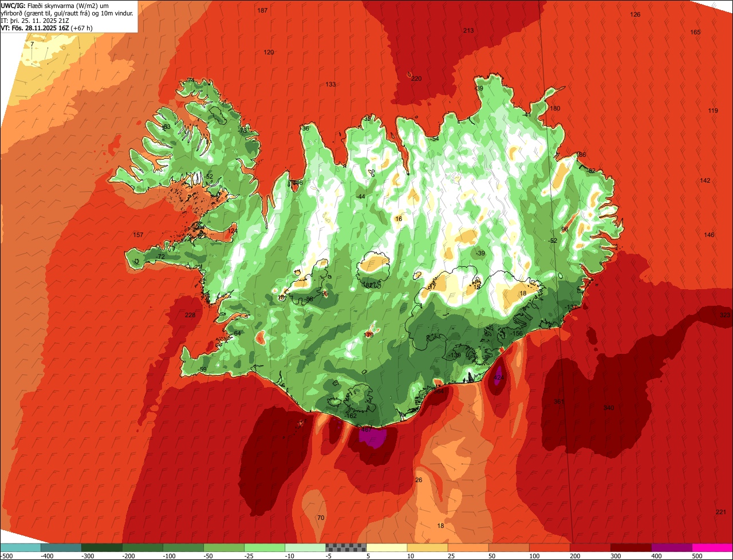Click the '187' value near the top
The image size is (733, 560).
(x=262, y=11)
